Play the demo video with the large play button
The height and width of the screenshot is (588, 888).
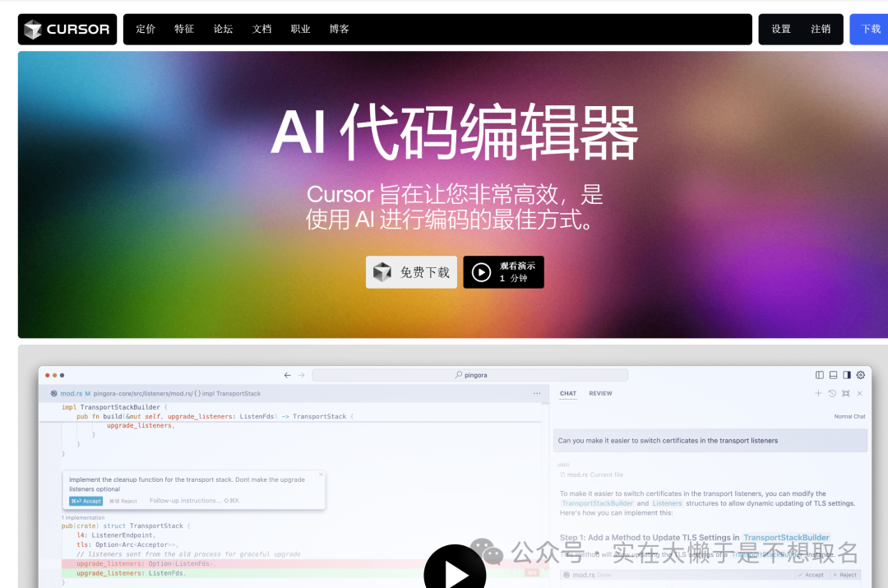coord(455,569)
